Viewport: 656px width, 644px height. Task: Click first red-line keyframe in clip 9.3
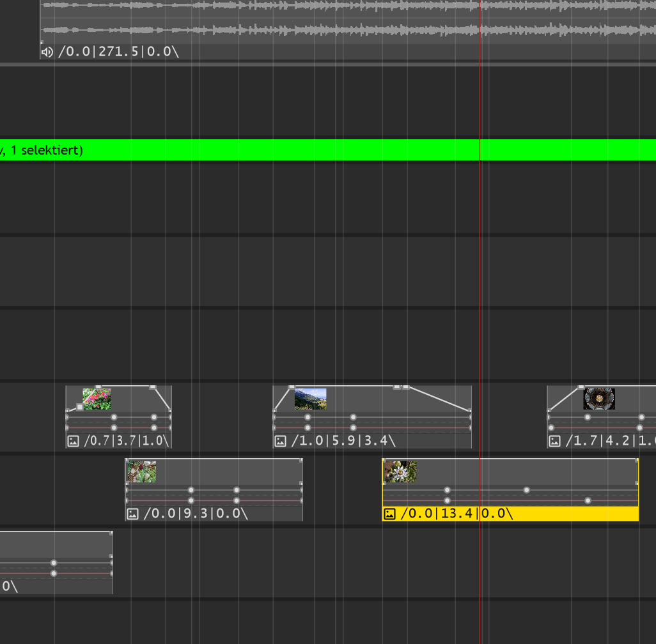pos(191,500)
